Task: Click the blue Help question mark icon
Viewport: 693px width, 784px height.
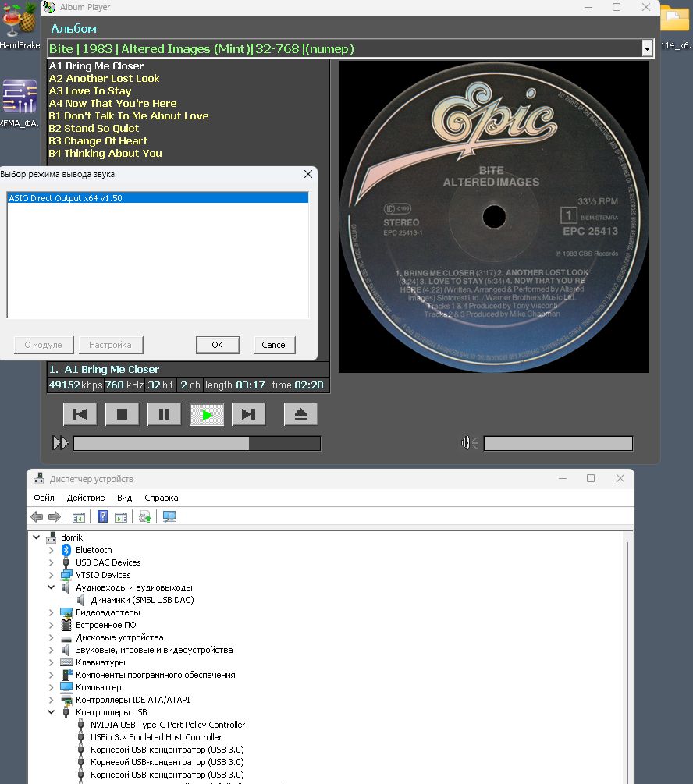Action: 102,516
